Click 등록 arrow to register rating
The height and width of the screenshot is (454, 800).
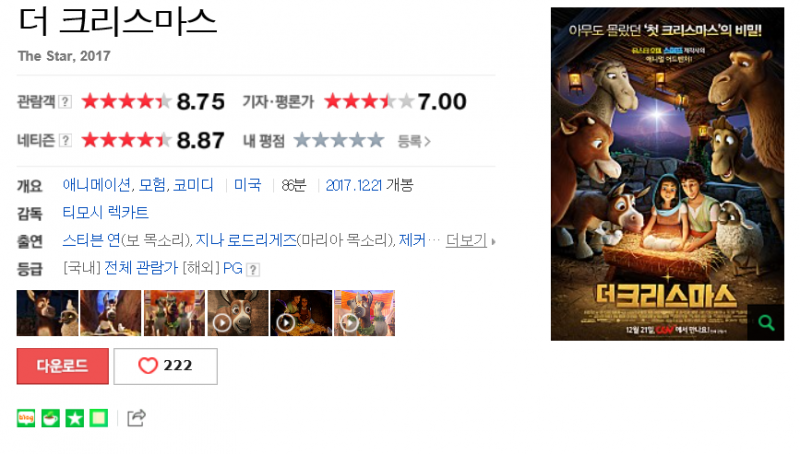click(x=414, y=141)
